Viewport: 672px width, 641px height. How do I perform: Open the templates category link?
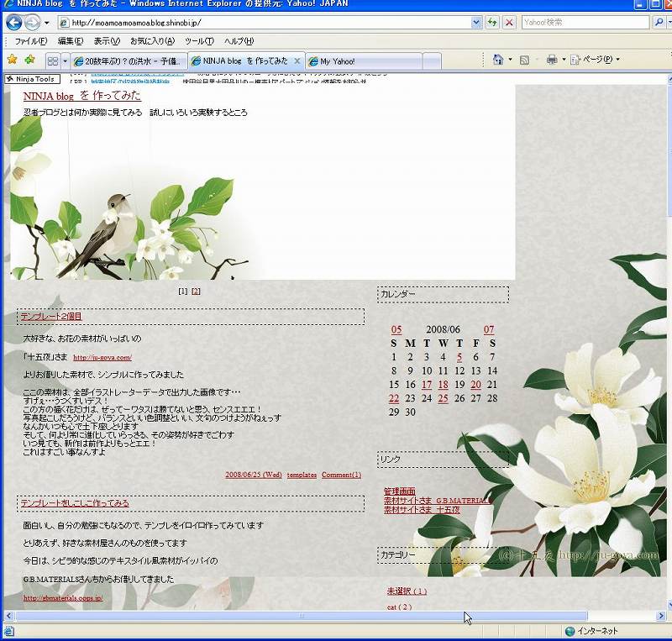[x=302, y=475]
